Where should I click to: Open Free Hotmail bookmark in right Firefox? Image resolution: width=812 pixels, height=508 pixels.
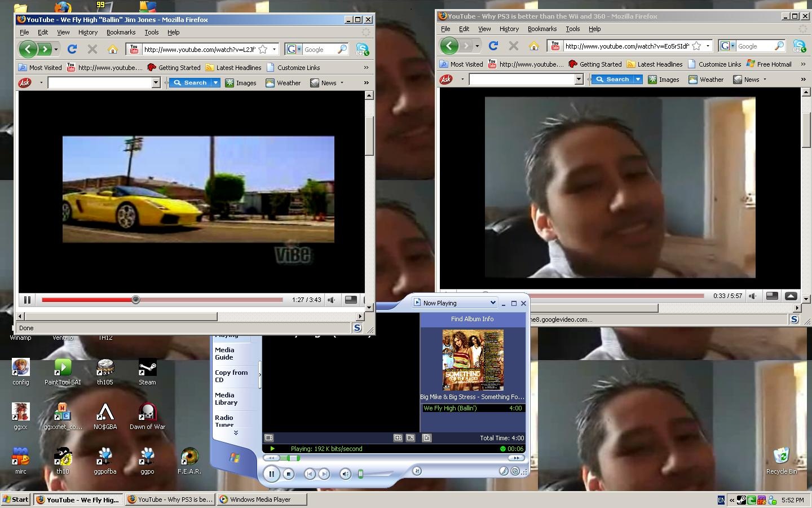click(x=769, y=64)
